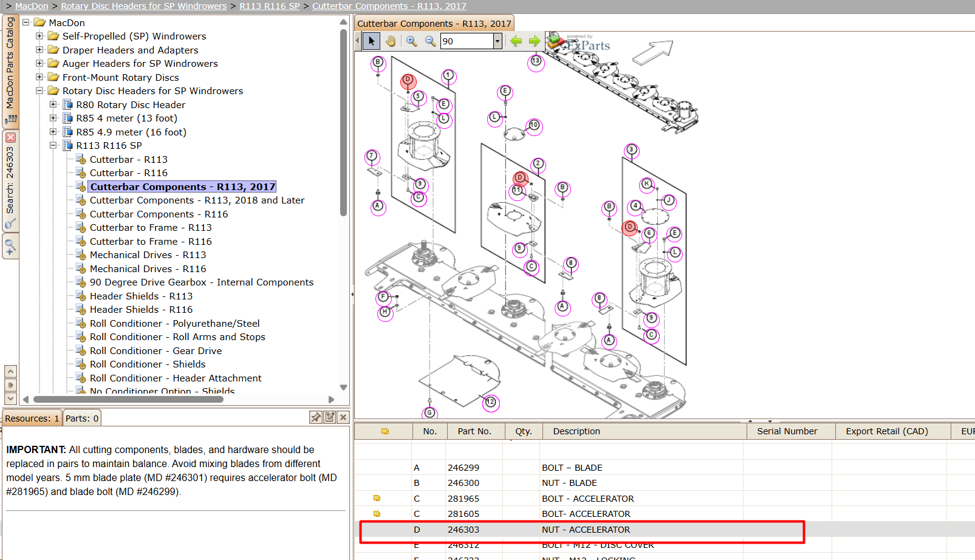Go to next diagram with right arrow

(535, 41)
